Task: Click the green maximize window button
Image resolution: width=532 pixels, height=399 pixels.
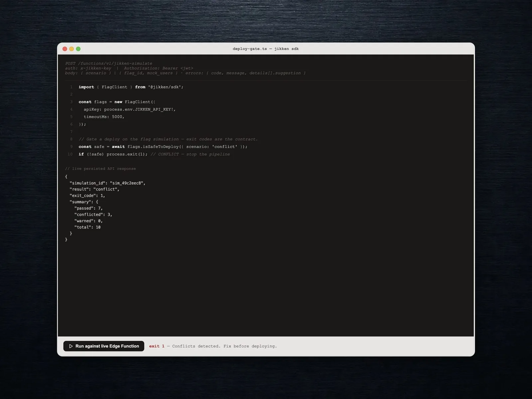Action: click(x=78, y=49)
